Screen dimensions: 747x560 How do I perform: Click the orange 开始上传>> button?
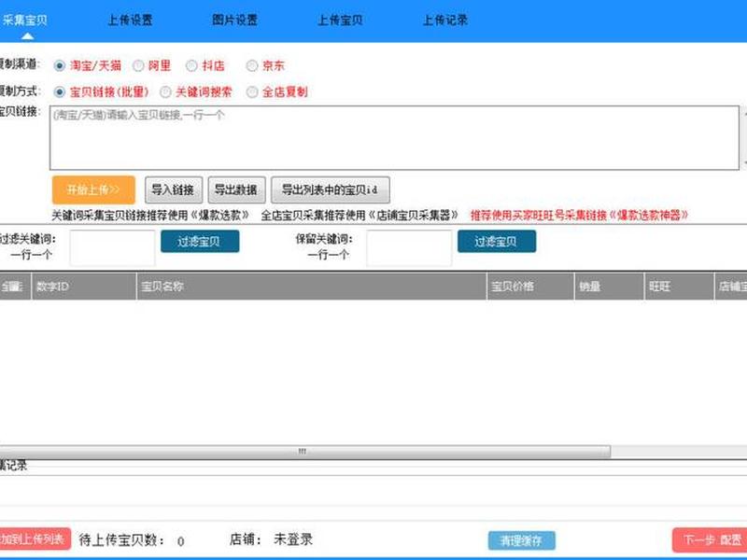pyautogui.click(x=94, y=190)
